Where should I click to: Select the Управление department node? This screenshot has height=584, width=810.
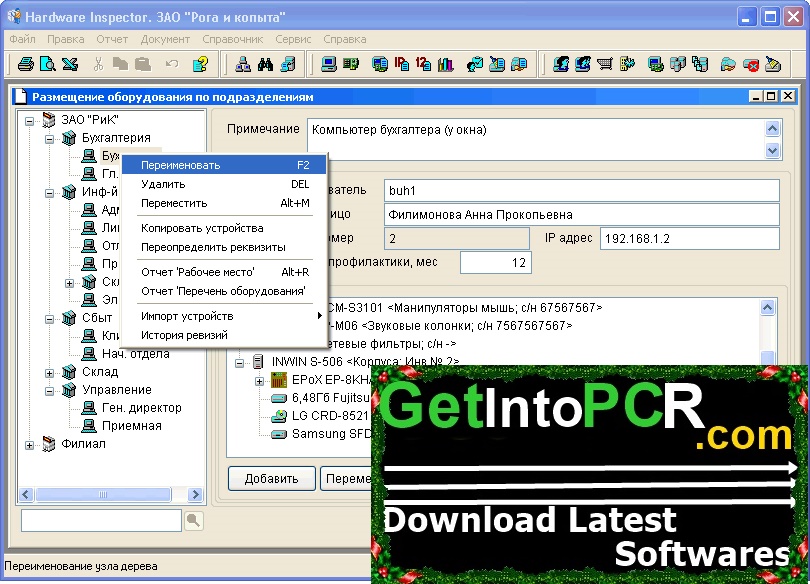[117, 390]
